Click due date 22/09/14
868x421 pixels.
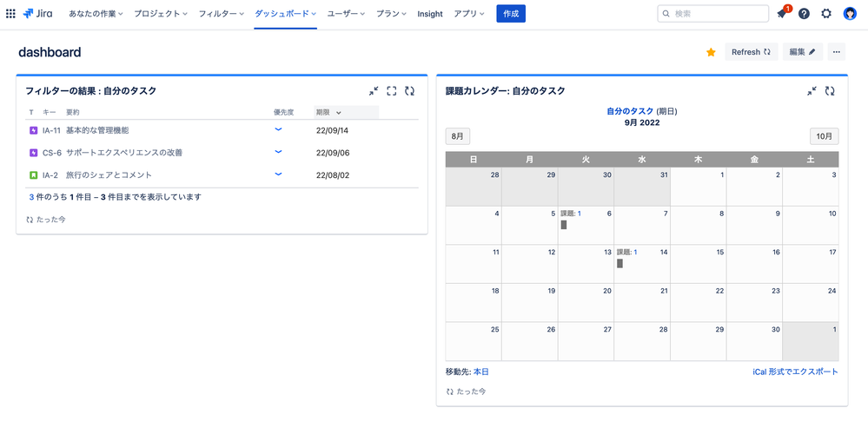click(332, 130)
